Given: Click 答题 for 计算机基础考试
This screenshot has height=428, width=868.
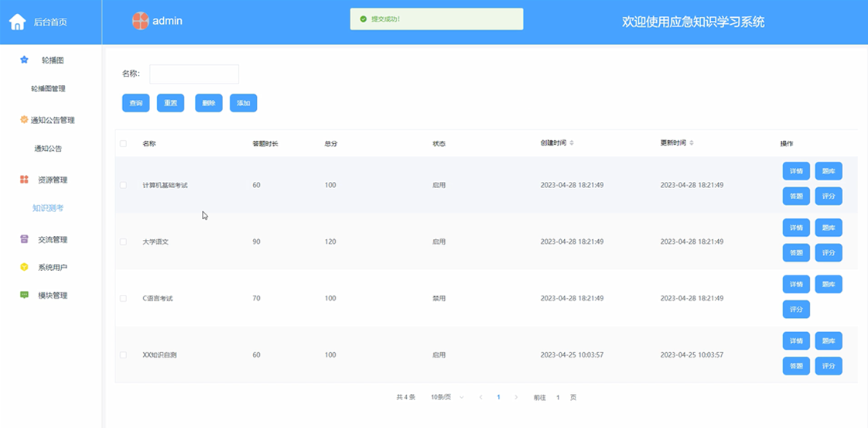Looking at the screenshot, I should click(796, 196).
